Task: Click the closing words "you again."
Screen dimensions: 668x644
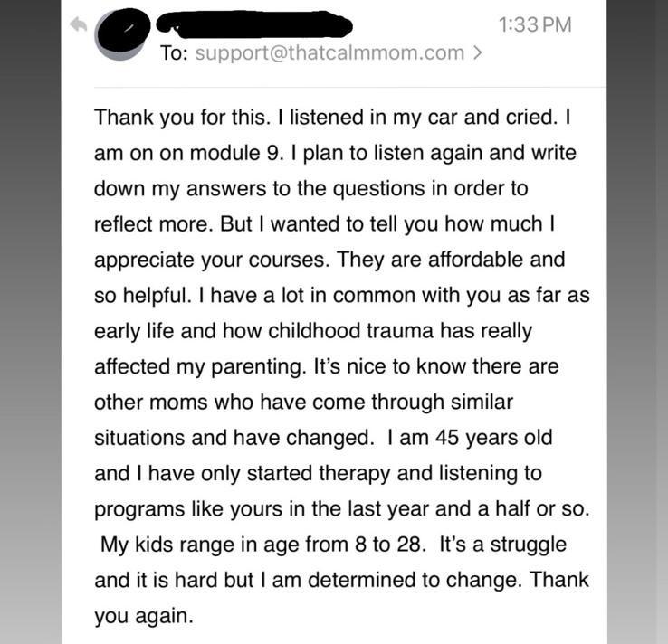Action: [144, 616]
